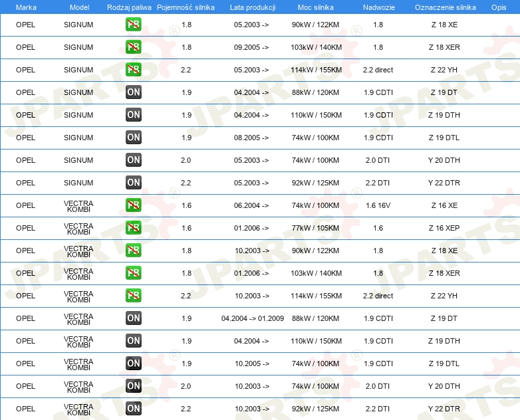Click 2.0 DTI body cell in Signum row
The width and height of the screenshot is (520, 420).
tap(378, 160)
